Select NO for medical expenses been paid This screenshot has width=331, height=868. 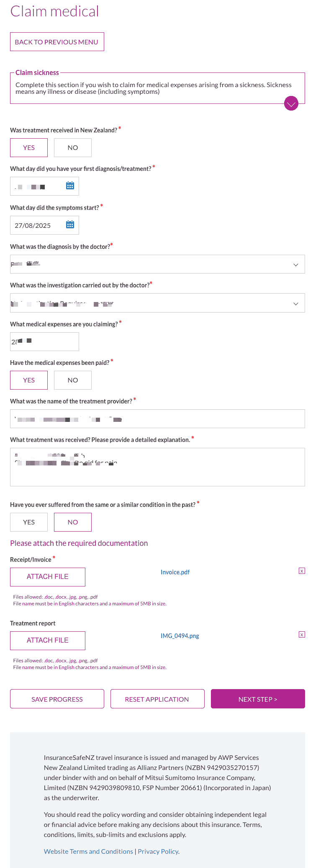72,380
